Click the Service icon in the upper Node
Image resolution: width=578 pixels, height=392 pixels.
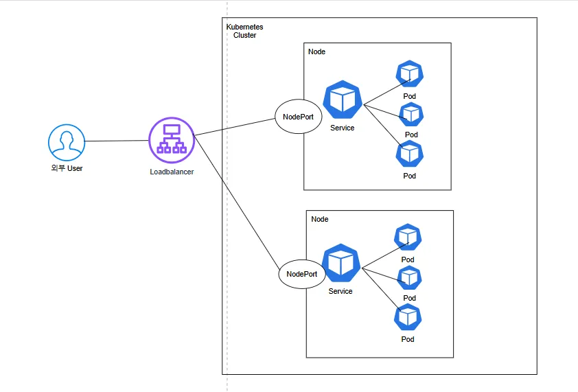tap(343, 100)
